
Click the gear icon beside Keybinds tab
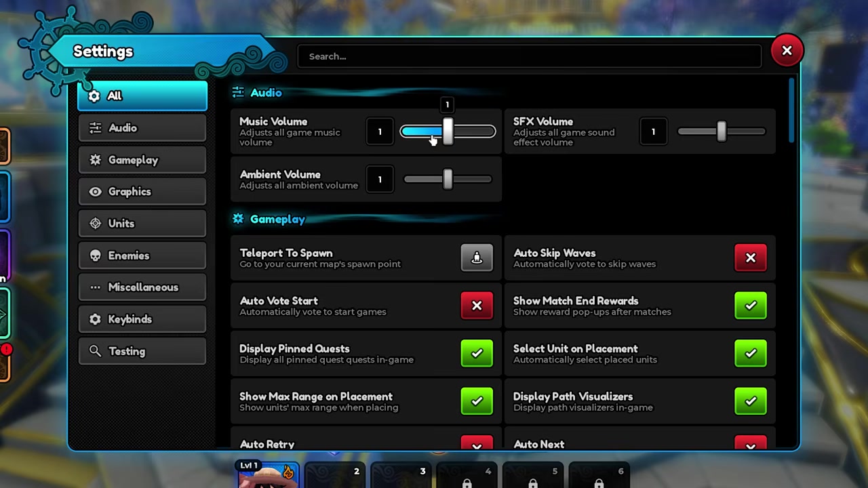[95, 319]
